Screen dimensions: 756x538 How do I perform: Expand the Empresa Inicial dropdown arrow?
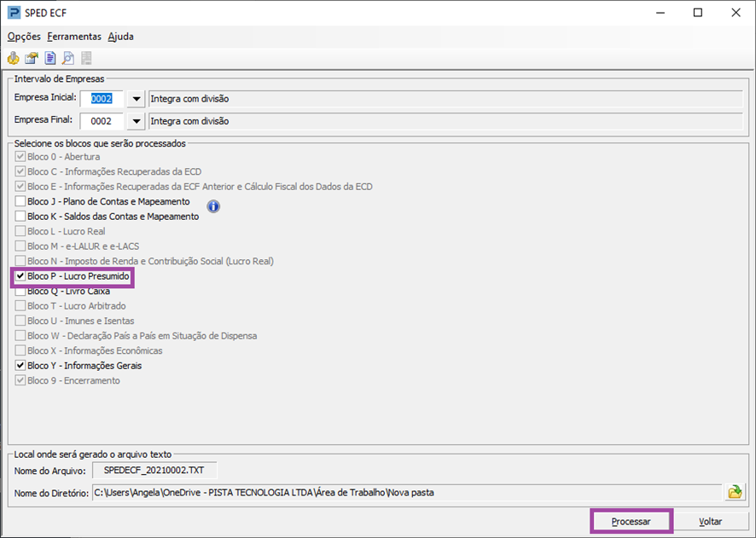[137, 99]
